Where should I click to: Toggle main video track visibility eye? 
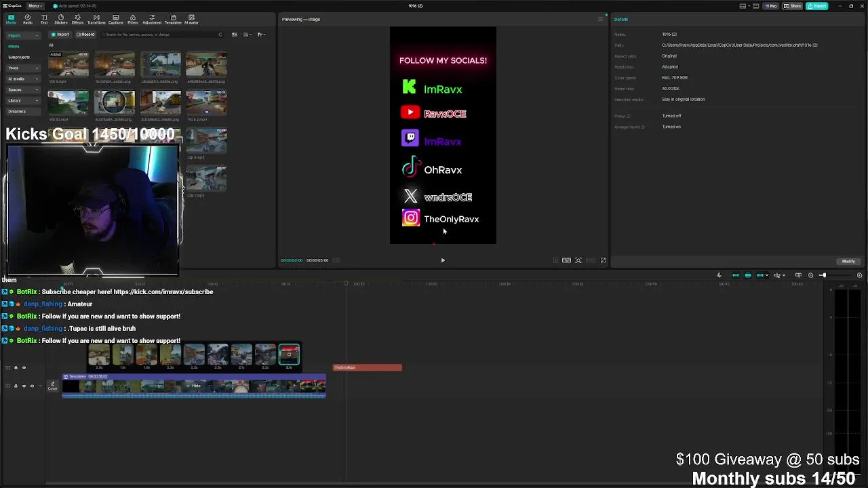click(x=24, y=386)
